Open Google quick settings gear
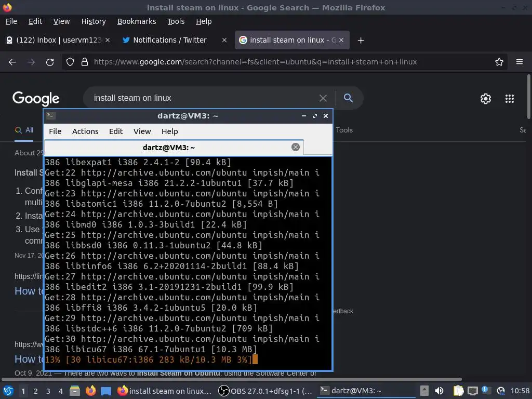Screen dimensions: 532x399 (x=486, y=99)
